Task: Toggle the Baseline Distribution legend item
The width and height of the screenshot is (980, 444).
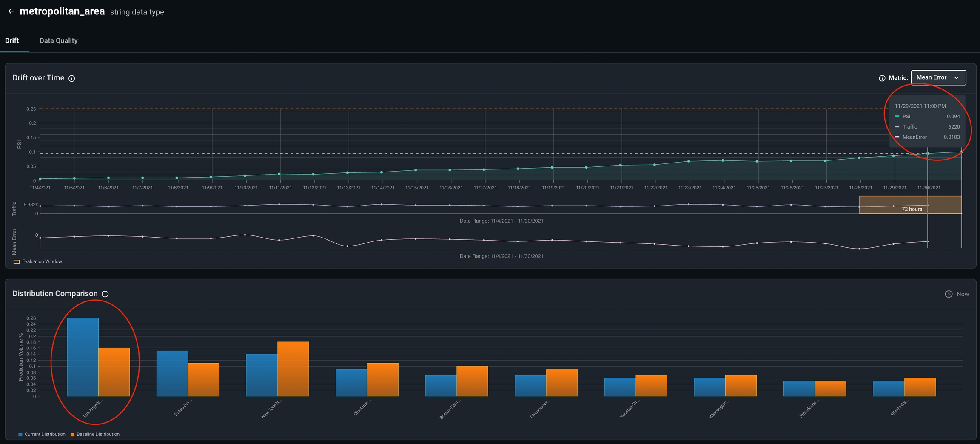Action: pos(95,434)
